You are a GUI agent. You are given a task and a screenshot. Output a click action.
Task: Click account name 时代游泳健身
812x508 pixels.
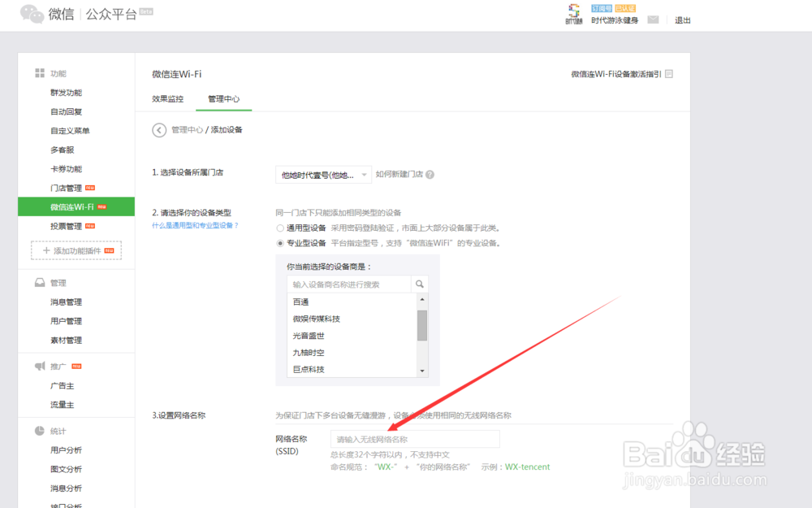(x=615, y=20)
